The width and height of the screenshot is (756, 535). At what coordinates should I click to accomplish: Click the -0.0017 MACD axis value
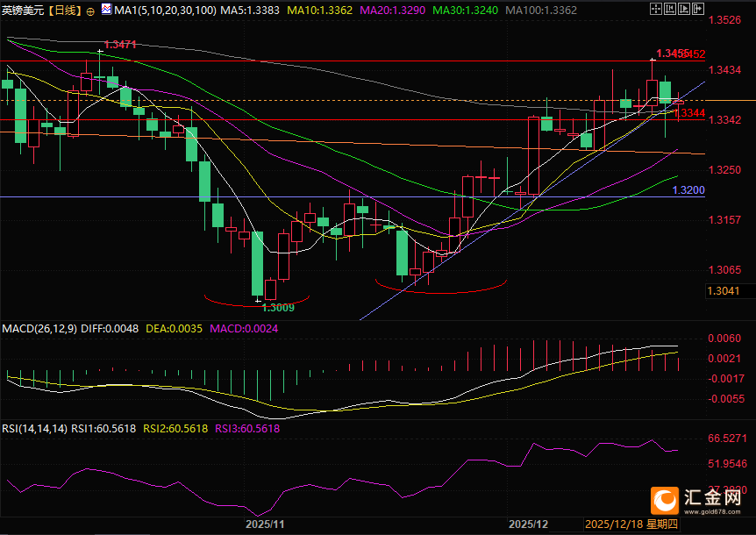725,378
